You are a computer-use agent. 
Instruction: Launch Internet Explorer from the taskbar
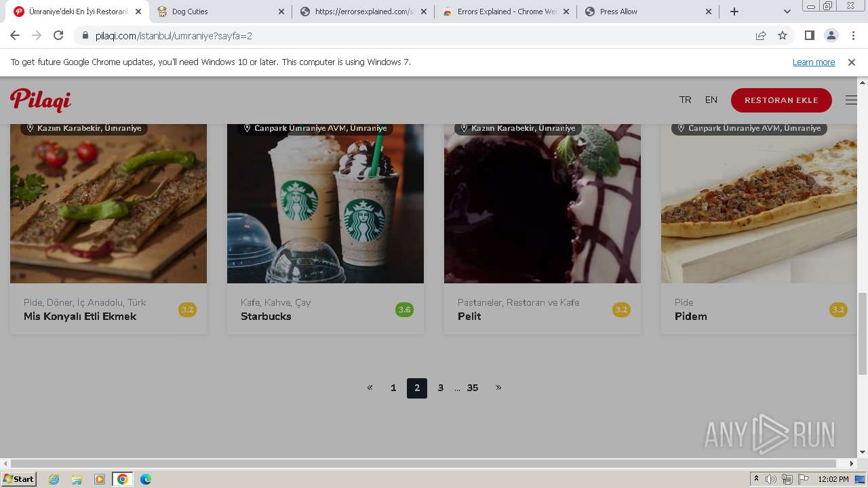54,479
